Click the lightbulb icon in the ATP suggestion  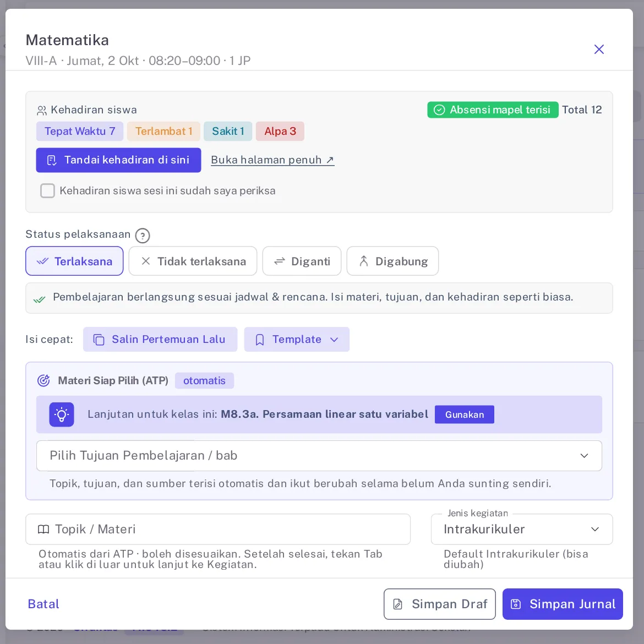coord(62,414)
